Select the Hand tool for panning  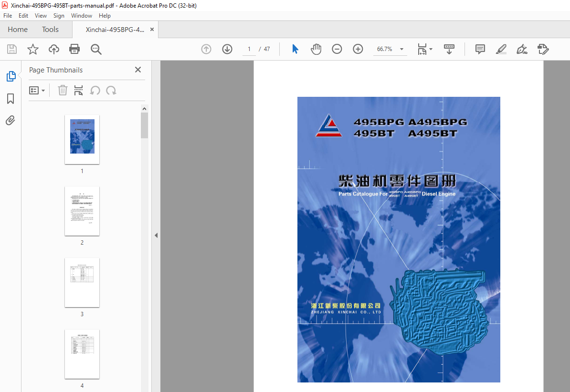(316, 49)
